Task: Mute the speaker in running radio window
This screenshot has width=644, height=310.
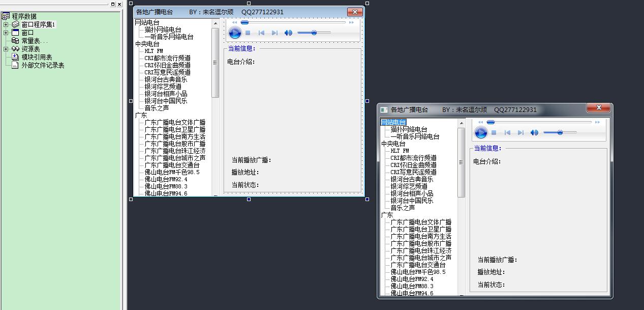Action: (534, 133)
